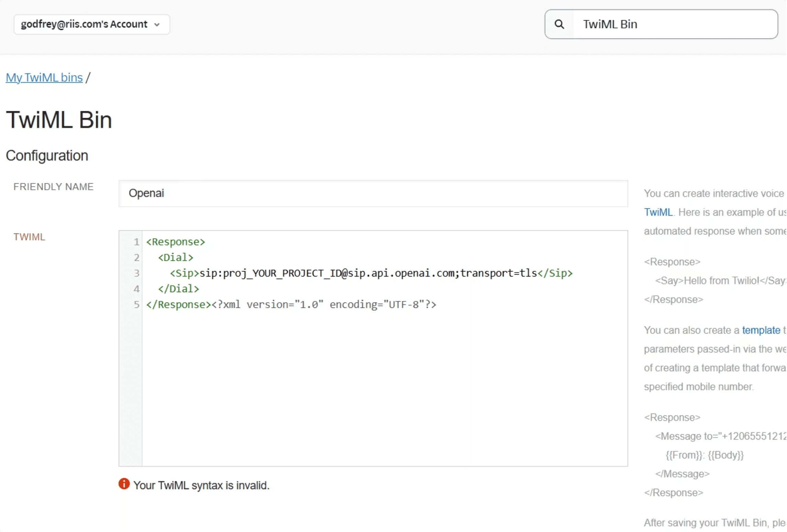Click line number 3 in editor gutter
Image resolution: width=787 pixels, height=532 pixels.
click(x=137, y=274)
